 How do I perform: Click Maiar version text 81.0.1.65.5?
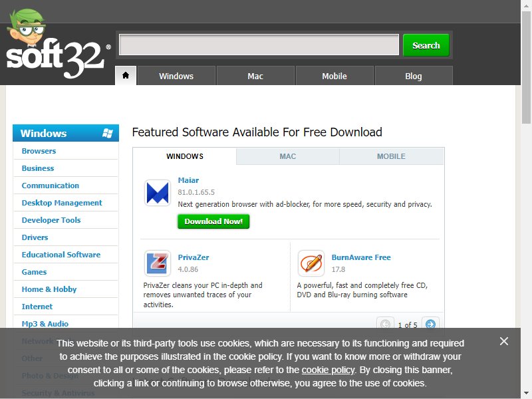196,192
